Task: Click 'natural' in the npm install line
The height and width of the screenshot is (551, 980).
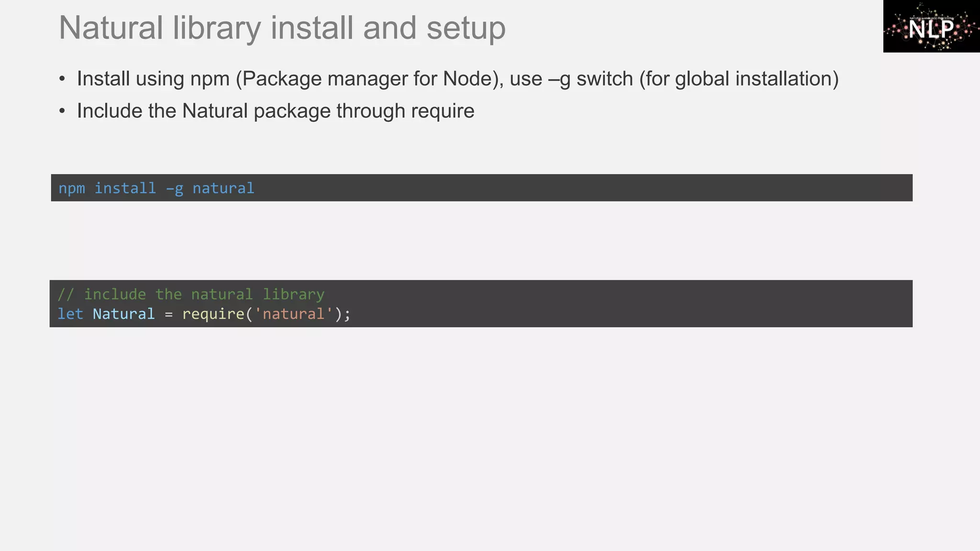Action: point(223,188)
